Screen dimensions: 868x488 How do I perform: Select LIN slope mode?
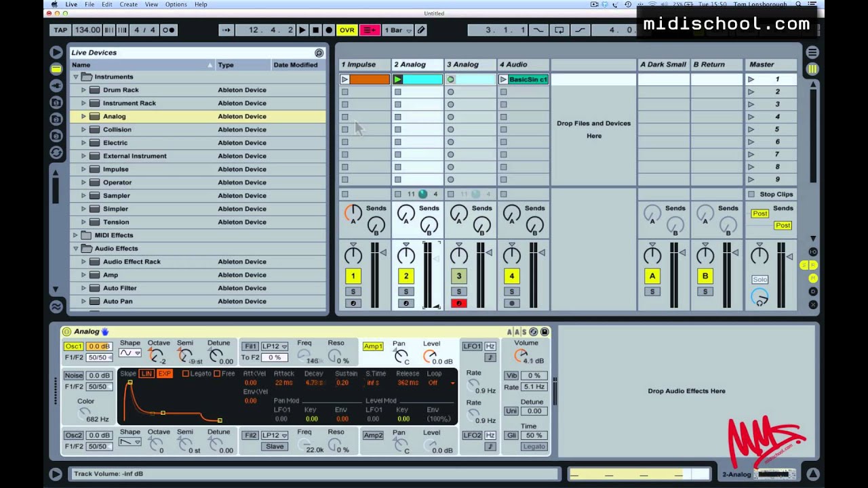pyautogui.click(x=146, y=373)
